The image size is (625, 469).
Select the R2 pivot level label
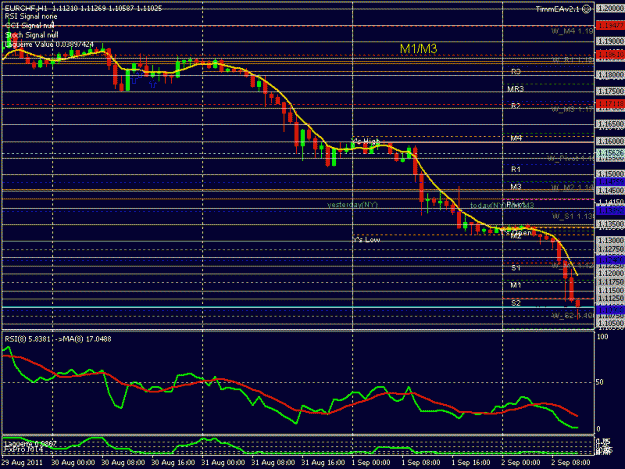click(516, 106)
